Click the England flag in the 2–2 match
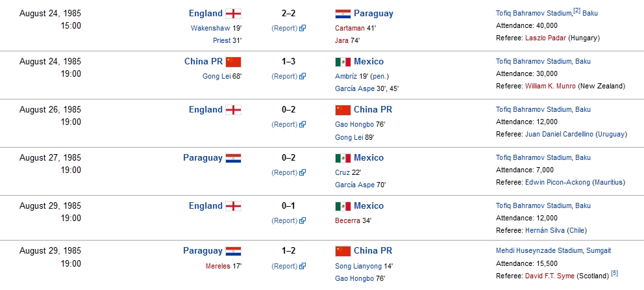This screenshot has width=644, height=290. [233, 14]
